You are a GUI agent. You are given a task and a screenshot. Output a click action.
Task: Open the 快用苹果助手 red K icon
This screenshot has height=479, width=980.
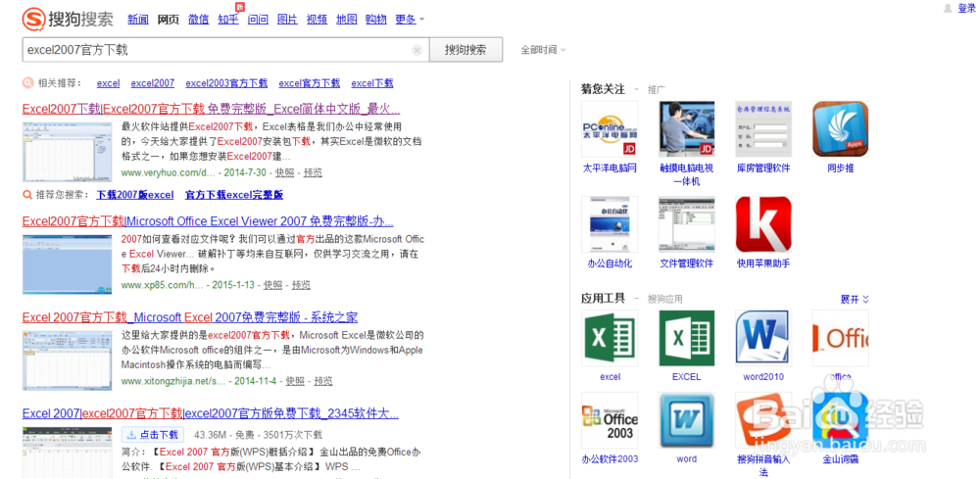[x=763, y=224]
